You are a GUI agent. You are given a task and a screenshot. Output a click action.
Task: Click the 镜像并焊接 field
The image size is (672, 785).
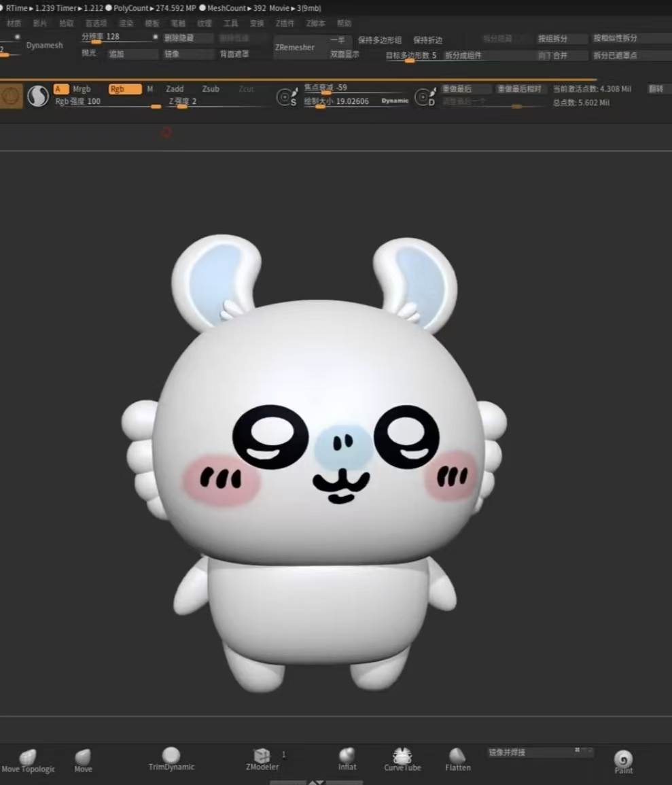point(540,752)
